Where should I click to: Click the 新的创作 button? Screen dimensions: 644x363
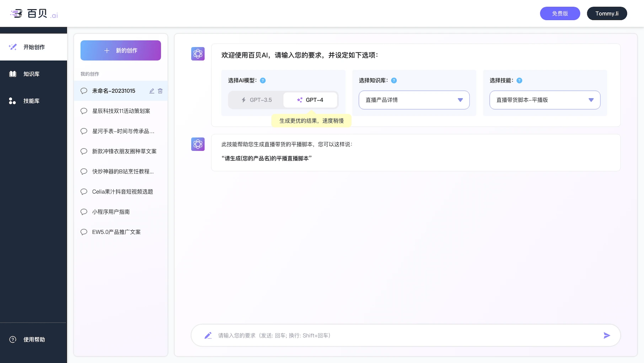[120, 50]
